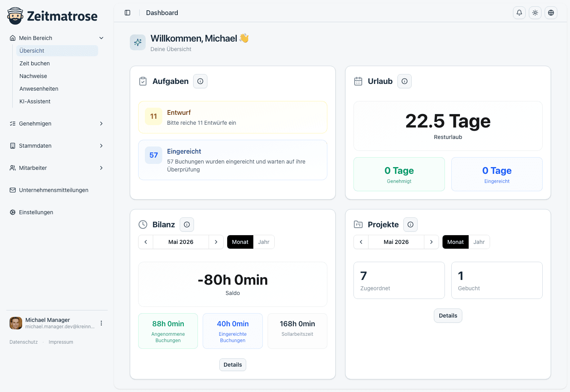Expand the Mitarbeiter chevron
Image resolution: width=570 pixels, height=392 pixels.
pos(101,168)
